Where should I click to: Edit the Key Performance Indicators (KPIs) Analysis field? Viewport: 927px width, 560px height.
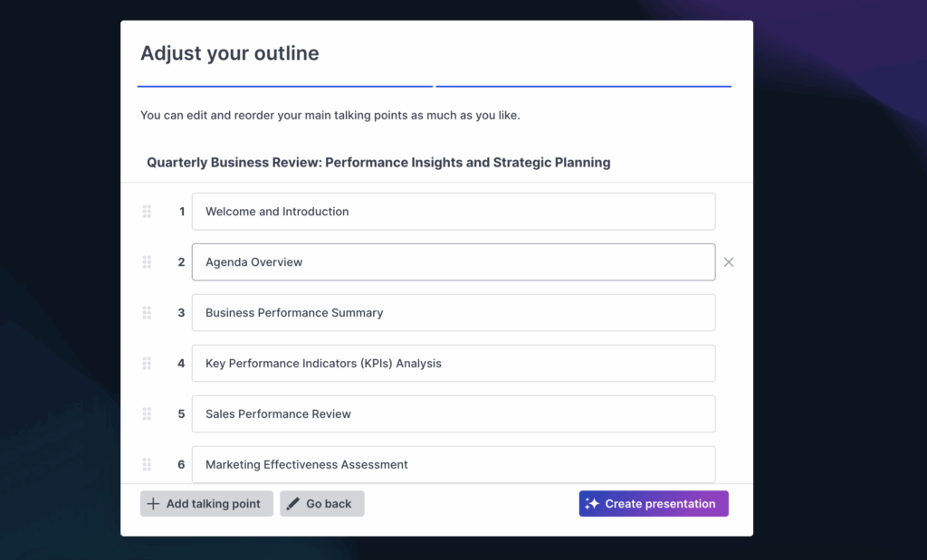pos(453,364)
